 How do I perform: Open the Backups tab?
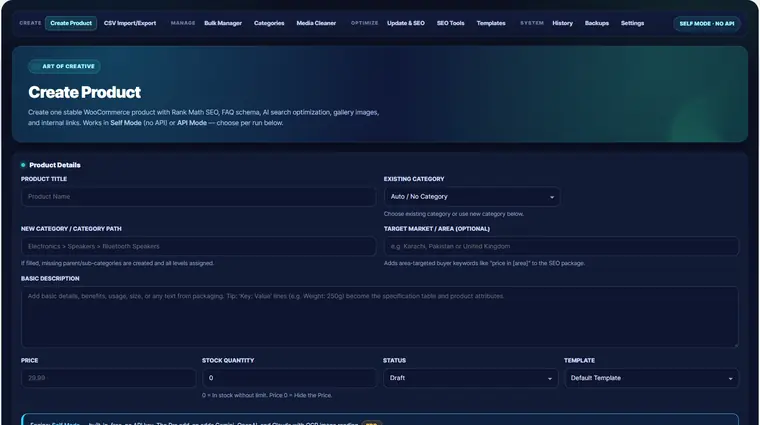click(x=597, y=23)
